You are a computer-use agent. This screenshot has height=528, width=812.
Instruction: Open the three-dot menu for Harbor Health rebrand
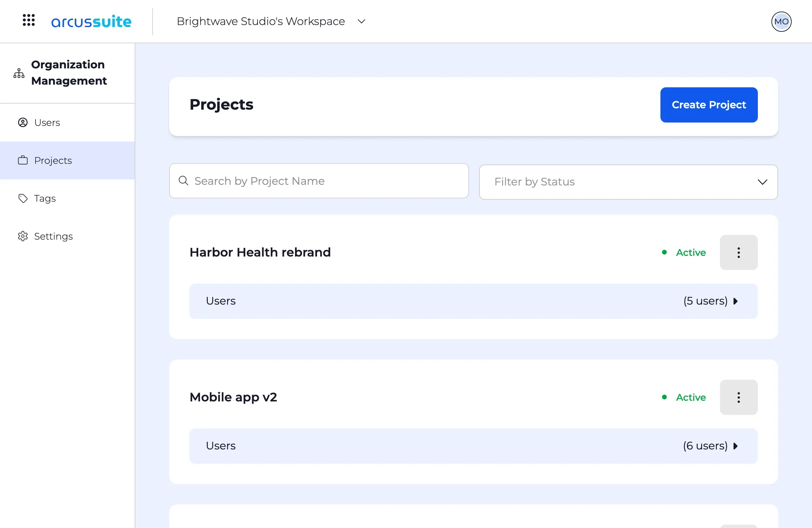point(738,252)
